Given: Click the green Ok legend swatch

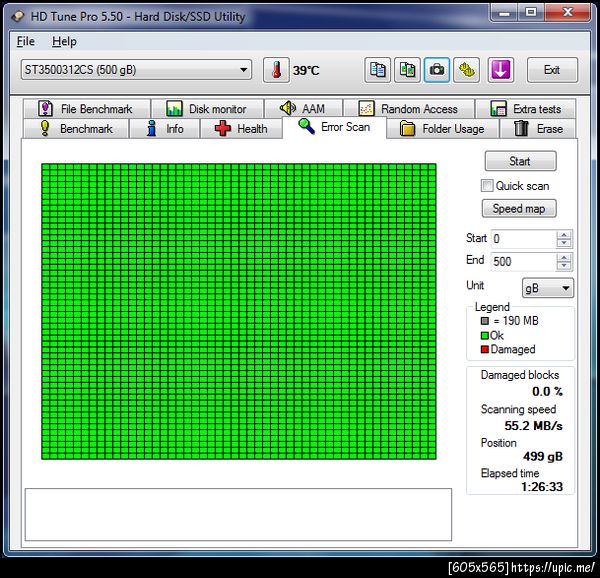Looking at the screenshot, I should point(484,335).
